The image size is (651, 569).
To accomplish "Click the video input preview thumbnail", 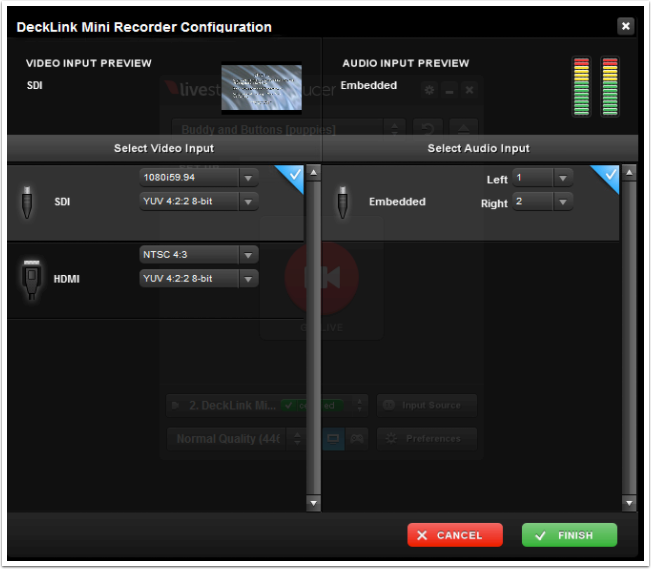I will click(262, 88).
